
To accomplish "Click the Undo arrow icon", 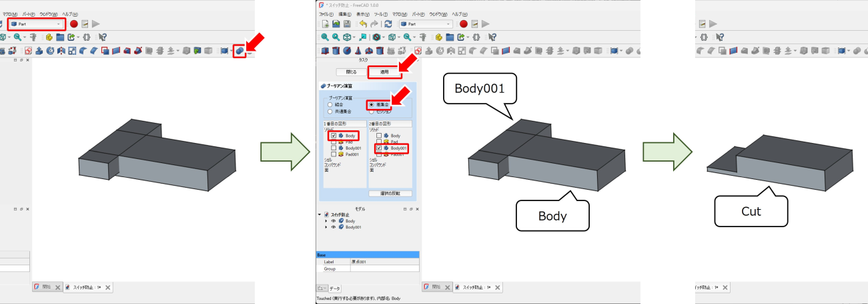I will [364, 23].
